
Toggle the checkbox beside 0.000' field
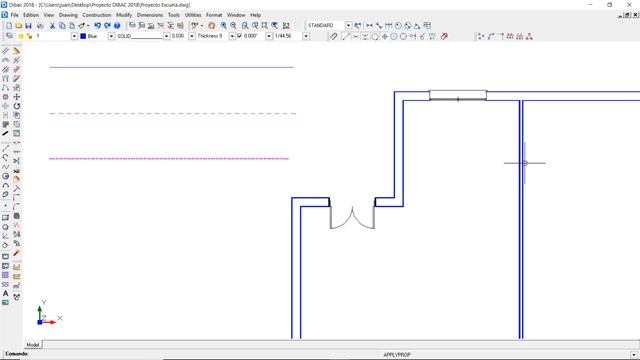[x=240, y=36]
